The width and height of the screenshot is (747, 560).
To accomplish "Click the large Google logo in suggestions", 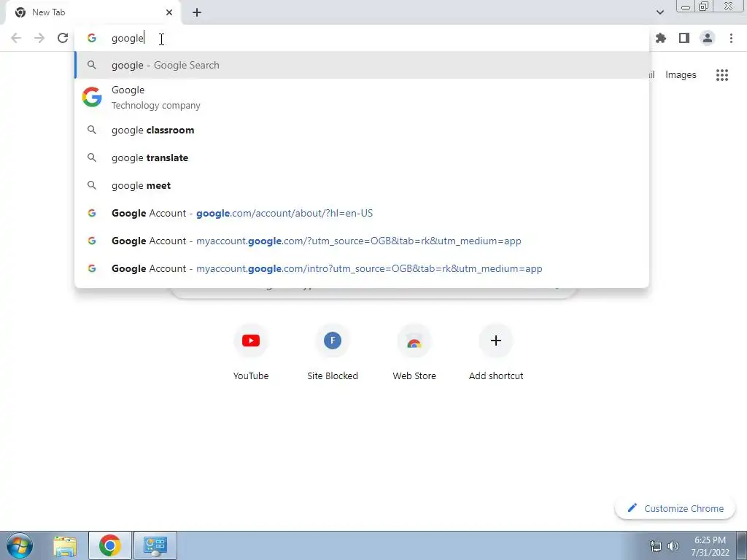I will pos(92,97).
